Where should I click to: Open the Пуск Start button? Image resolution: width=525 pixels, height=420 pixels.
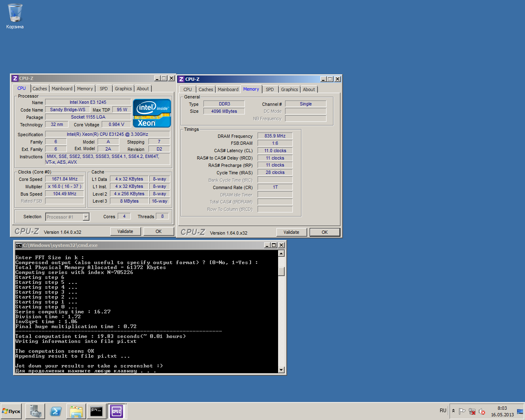point(11,411)
